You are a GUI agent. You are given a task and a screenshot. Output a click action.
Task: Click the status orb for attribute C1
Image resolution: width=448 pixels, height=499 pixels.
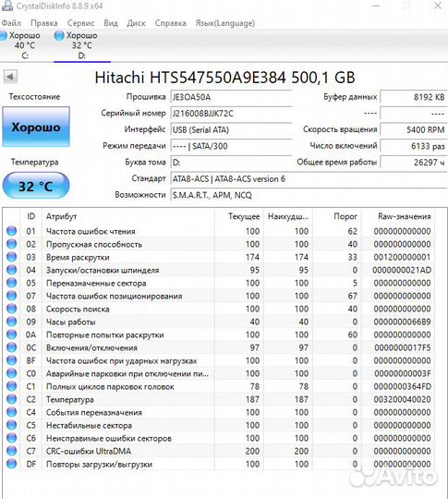12,386
